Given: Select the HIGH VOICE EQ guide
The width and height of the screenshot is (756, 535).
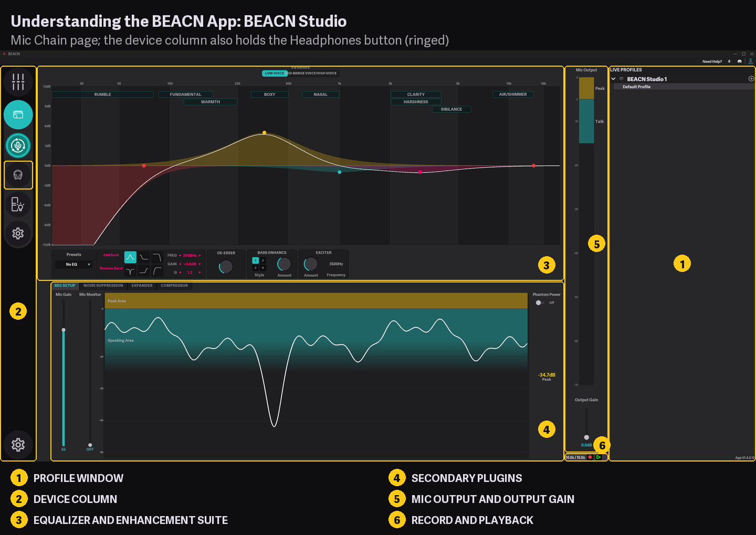Looking at the screenshot, I should point(327,74).
